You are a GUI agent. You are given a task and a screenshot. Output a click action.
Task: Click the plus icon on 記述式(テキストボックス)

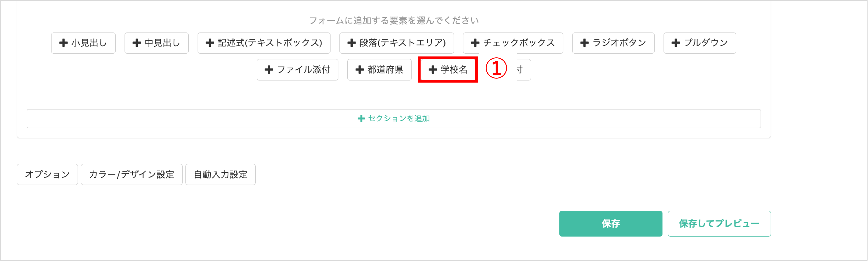point(210,43)
